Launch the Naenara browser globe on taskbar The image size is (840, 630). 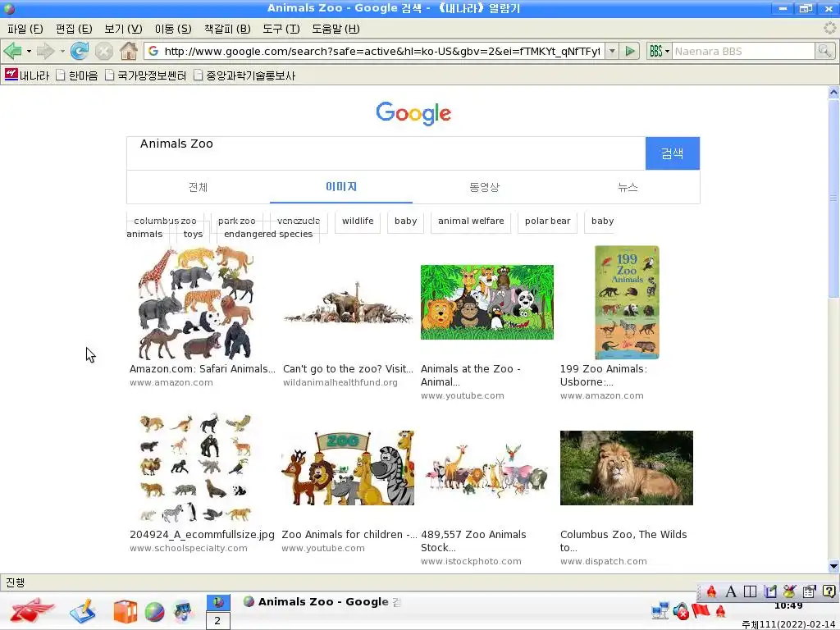coord(154,612)
